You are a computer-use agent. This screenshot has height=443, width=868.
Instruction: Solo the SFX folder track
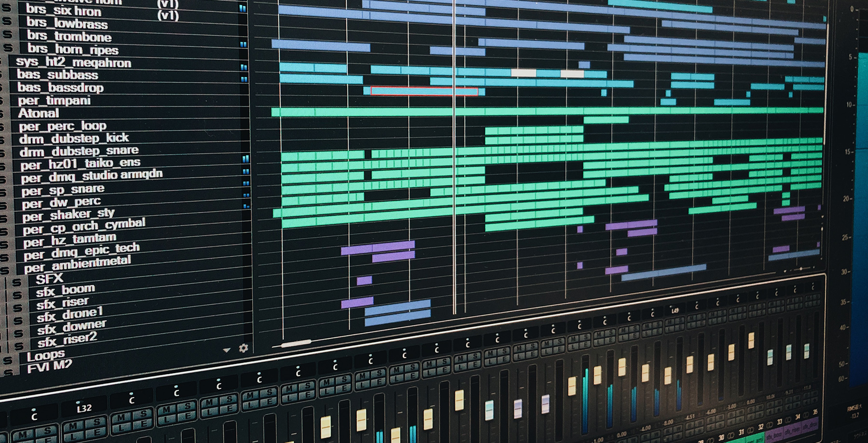click(16, 283)
